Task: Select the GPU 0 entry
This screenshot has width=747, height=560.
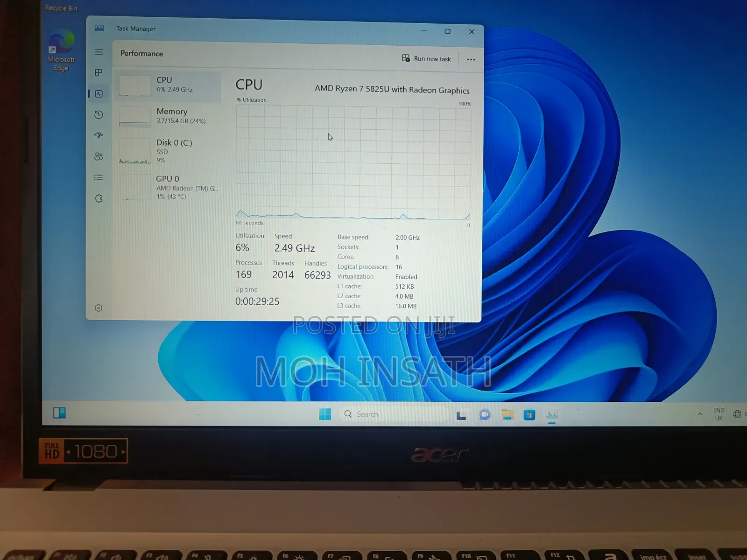Action: (168, 187)
